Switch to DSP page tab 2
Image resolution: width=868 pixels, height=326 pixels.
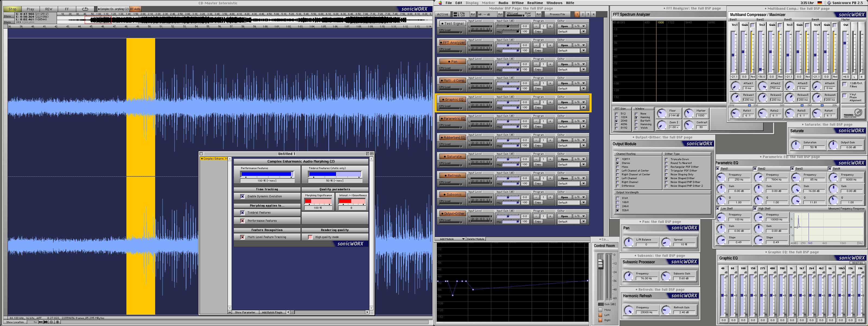coord(583,14)
